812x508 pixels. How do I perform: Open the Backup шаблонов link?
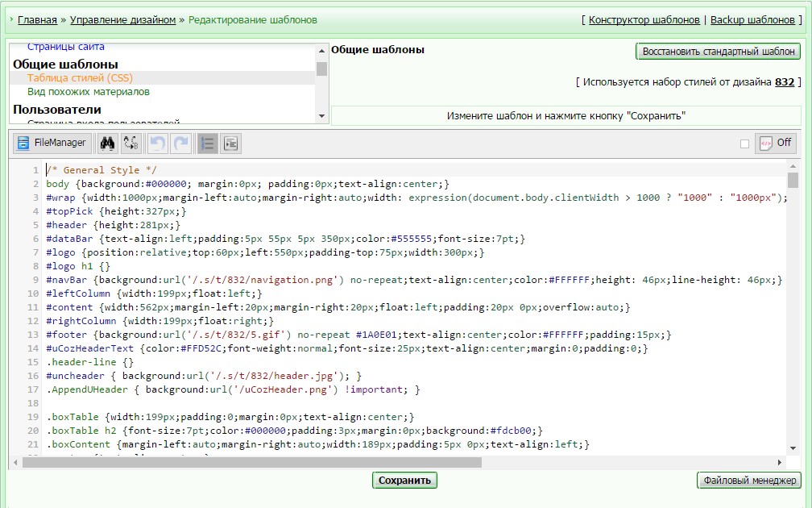click(752, 19)
